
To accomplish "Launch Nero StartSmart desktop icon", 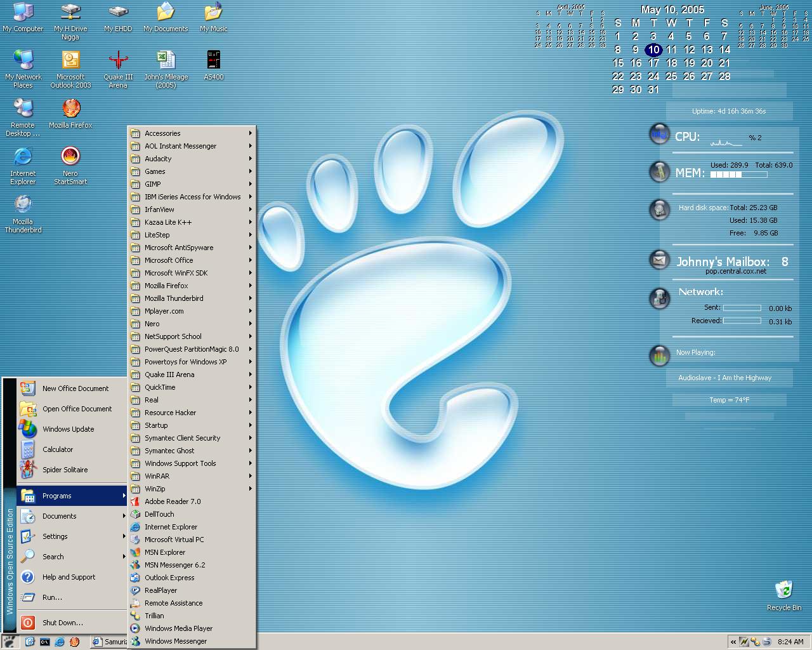I will [70, 166].
